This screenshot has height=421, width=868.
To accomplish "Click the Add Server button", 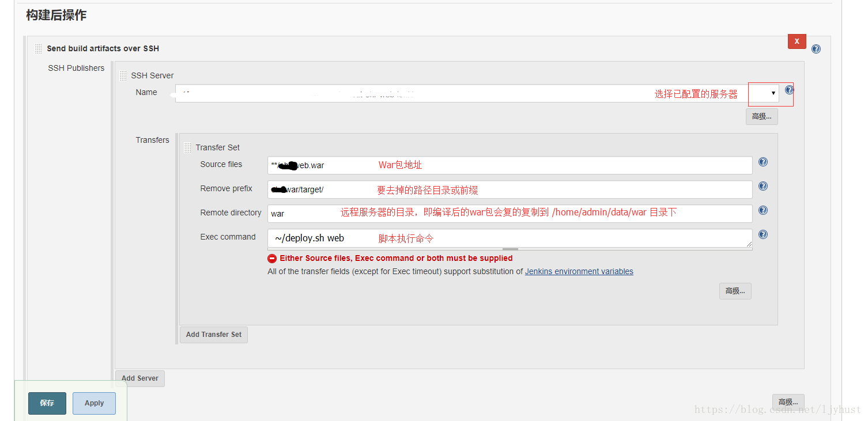I will point(139,378).
